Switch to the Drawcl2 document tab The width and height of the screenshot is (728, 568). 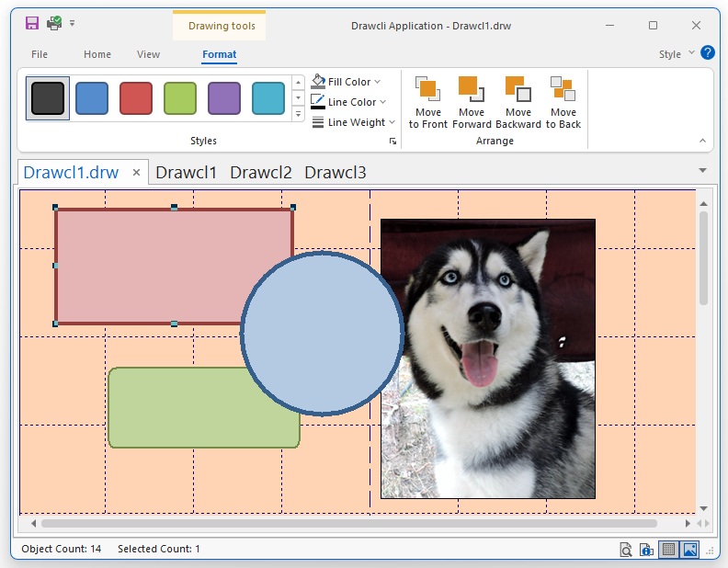[x=261, y=172]
